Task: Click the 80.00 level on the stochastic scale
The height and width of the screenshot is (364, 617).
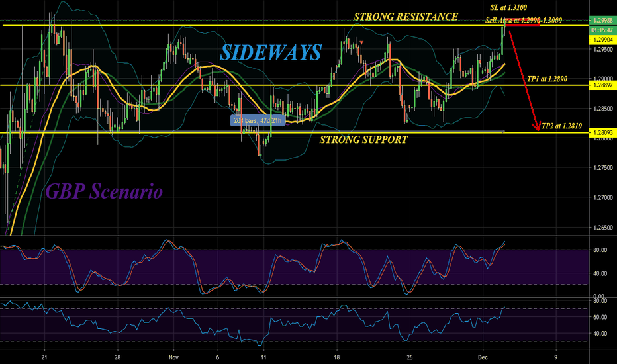Action: pos(601,250)
